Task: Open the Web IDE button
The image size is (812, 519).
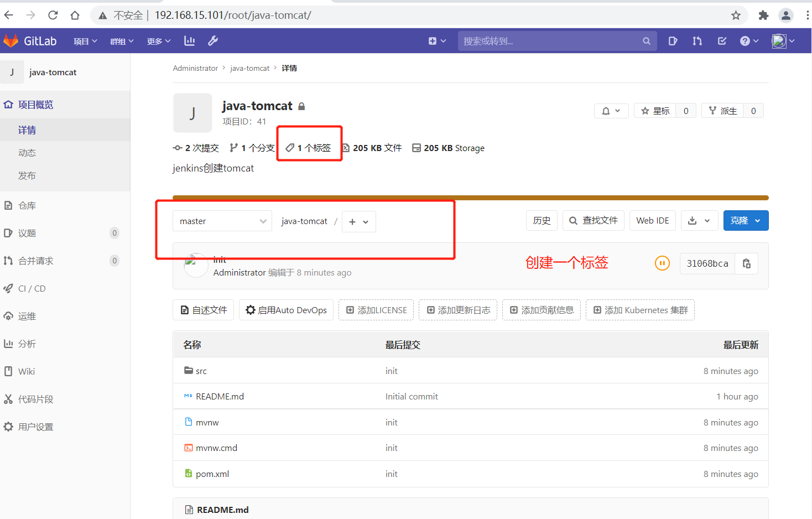Action: 653,220
